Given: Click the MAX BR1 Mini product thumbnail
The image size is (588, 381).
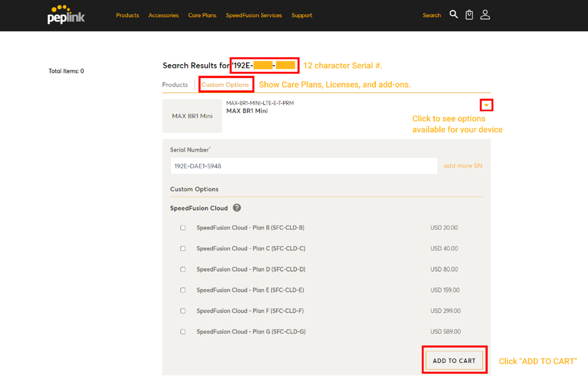Looking at the screenshot, I should tap(192, 116).
